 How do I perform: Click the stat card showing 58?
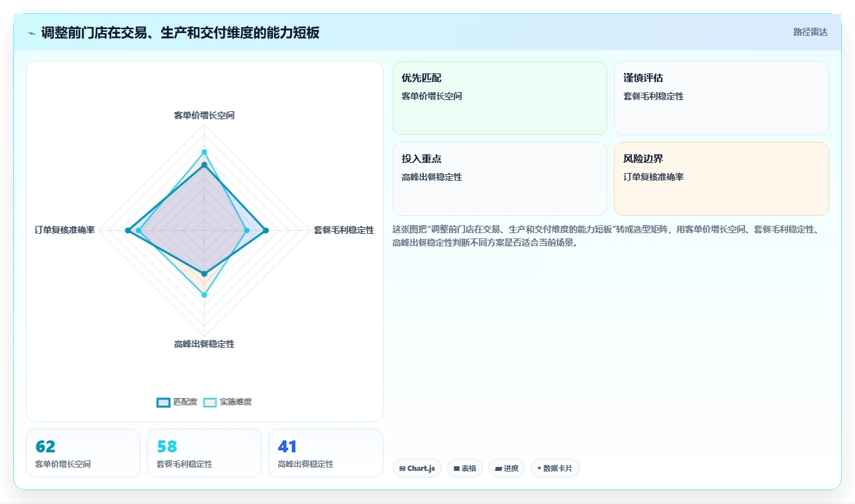pos(204,453)
